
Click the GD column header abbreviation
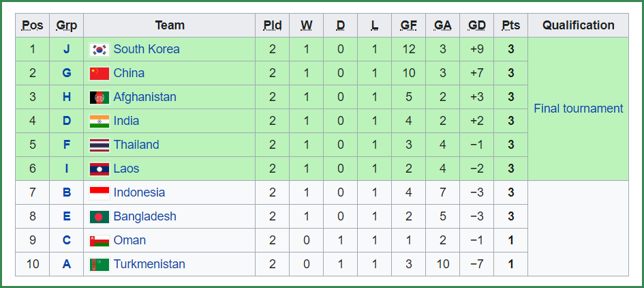(477, 25)
